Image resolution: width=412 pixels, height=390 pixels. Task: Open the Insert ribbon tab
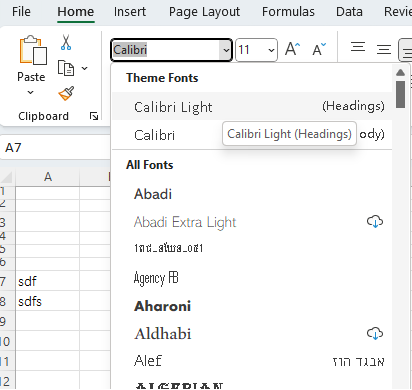point(130,12)
